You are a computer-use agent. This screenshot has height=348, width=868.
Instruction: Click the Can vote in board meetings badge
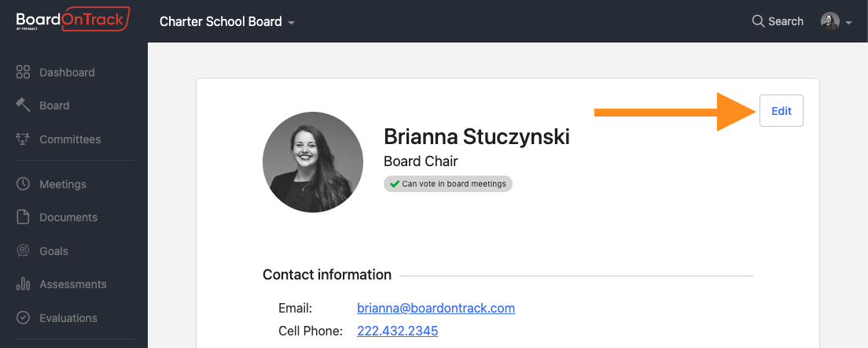pos(448,184)
